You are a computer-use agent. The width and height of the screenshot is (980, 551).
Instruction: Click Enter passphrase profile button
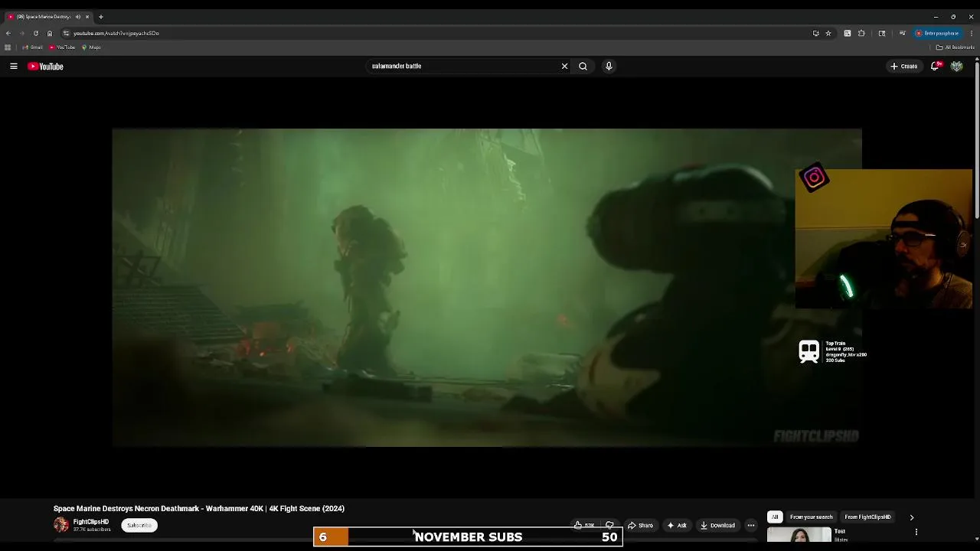(937, 34)
